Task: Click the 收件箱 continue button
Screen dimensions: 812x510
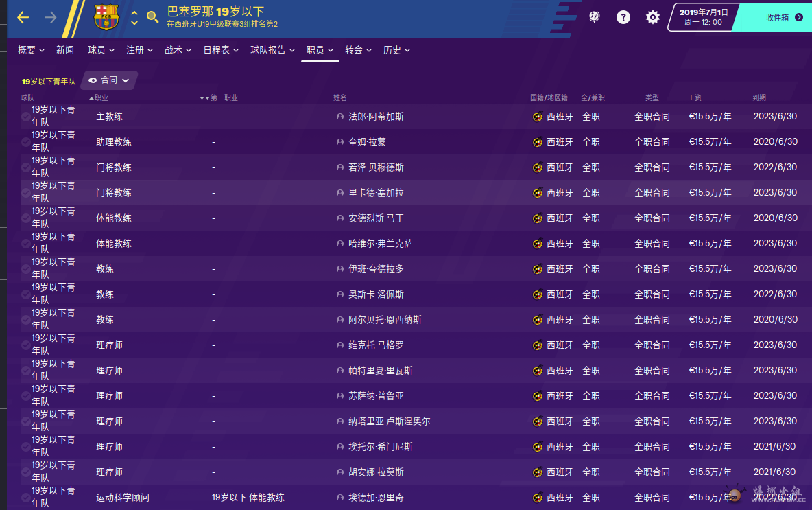Action: 777,17
